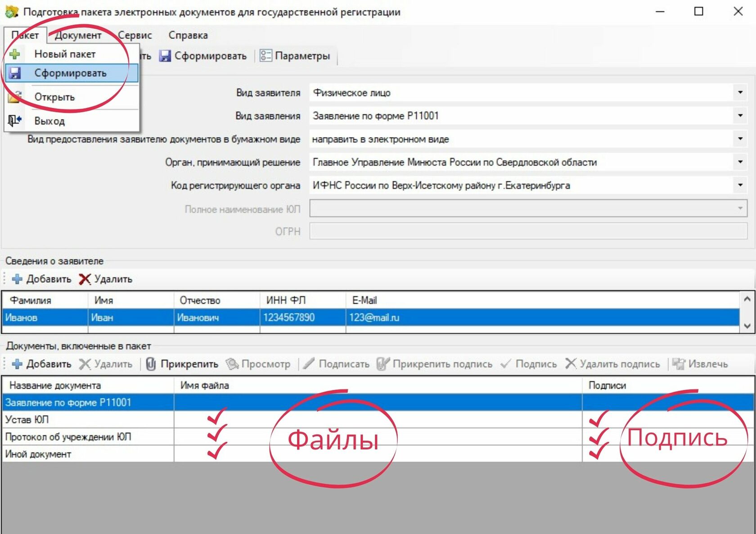Click the Имя файла column header
Image resolution: width=756 pixels, height=534 pixels.
tap(378, 386)
